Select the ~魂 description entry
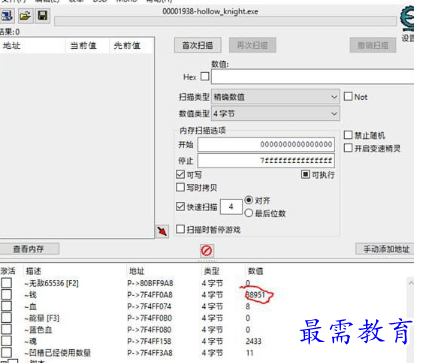This screenshot has width=421, height=363. pyautogui.click(x=30, y=341)
